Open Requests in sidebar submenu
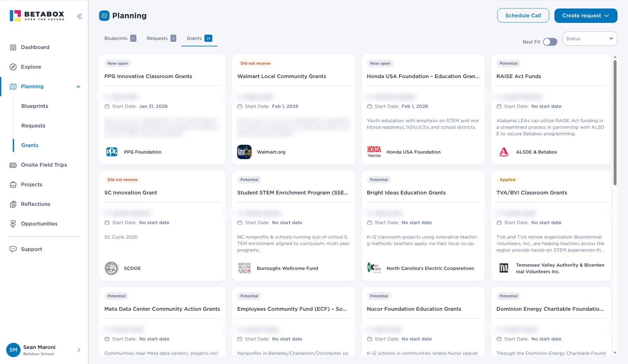 tap(33, 126)
